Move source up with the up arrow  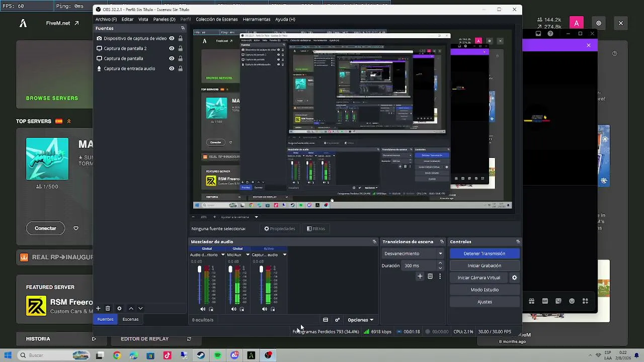pyautogui.click(x=131, y=308)
